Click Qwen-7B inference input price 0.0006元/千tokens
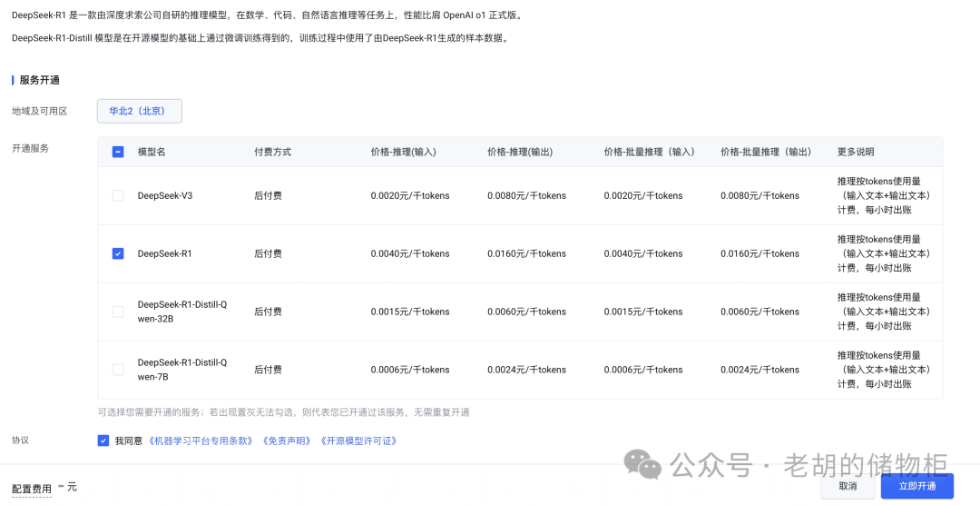This screenshot has width=980, height=505. coord(410,369)
